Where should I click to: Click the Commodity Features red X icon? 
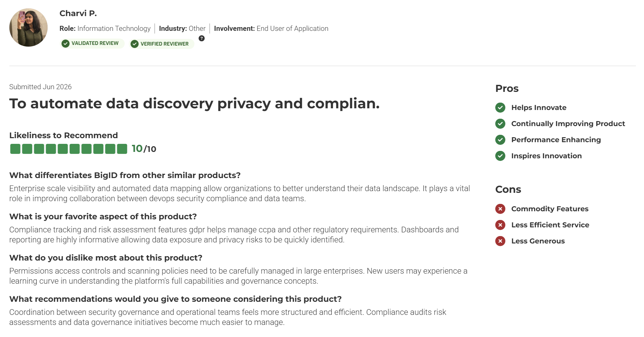coord(500,209)
